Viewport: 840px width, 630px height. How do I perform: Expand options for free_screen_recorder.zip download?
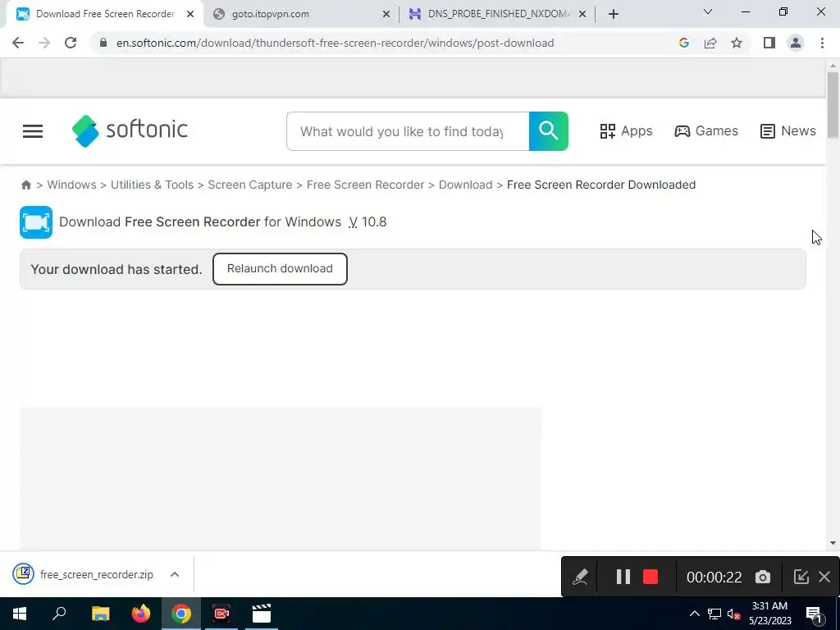(175, 574)
